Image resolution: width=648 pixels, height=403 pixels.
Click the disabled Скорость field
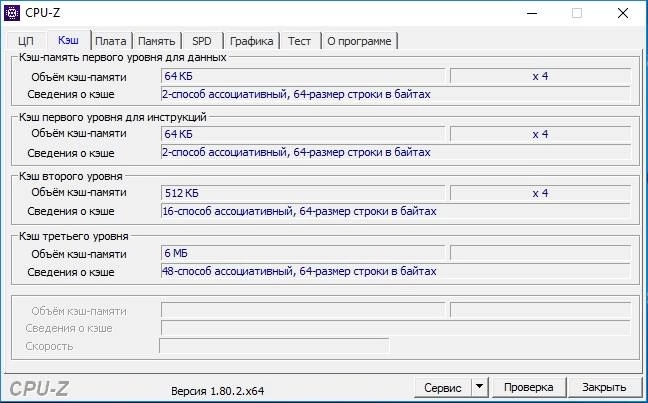pos(274,346)
